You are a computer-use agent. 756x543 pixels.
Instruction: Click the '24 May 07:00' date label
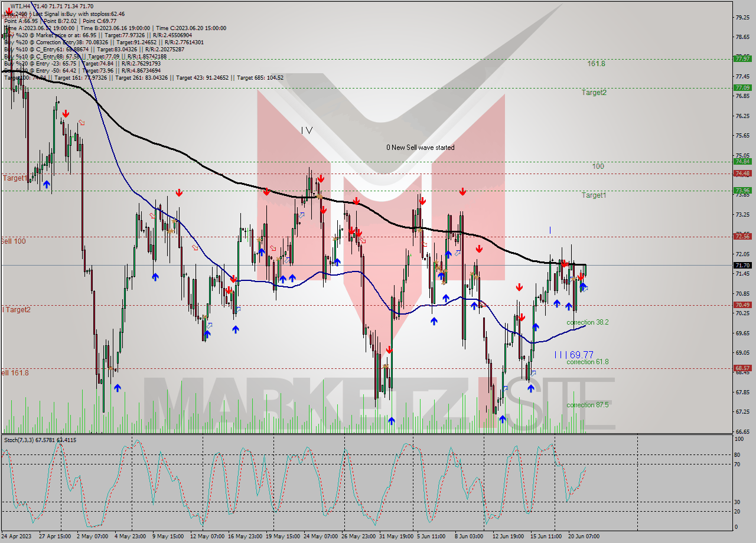pyautogui.click(x=321, y=537)
